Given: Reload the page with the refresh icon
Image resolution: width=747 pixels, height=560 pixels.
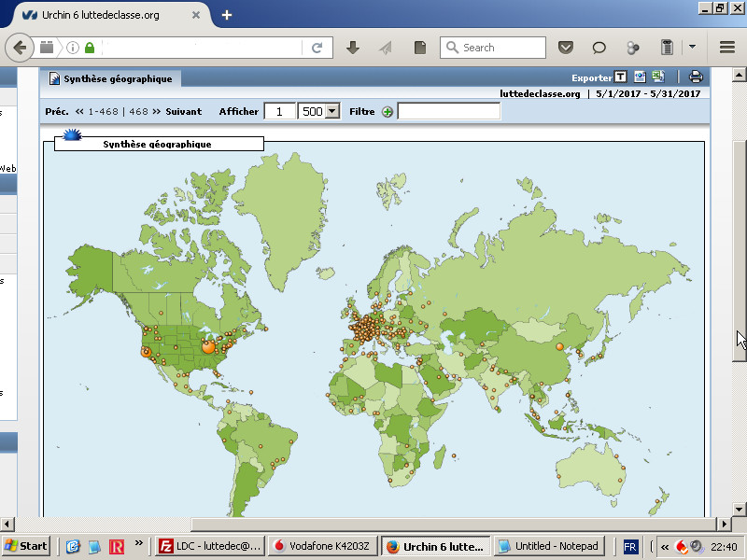Looking at the screenshot, I should [x=317, y=48].
